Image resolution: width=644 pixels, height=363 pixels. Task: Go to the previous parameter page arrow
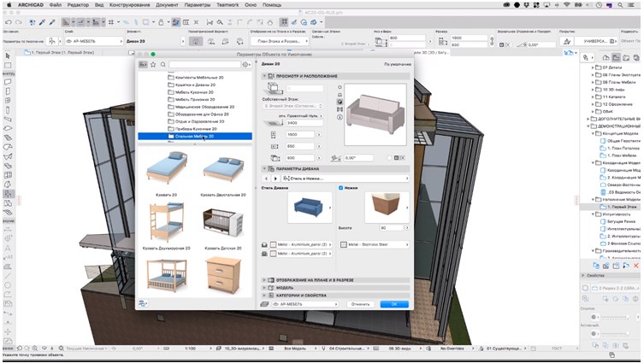click(266, 179)
